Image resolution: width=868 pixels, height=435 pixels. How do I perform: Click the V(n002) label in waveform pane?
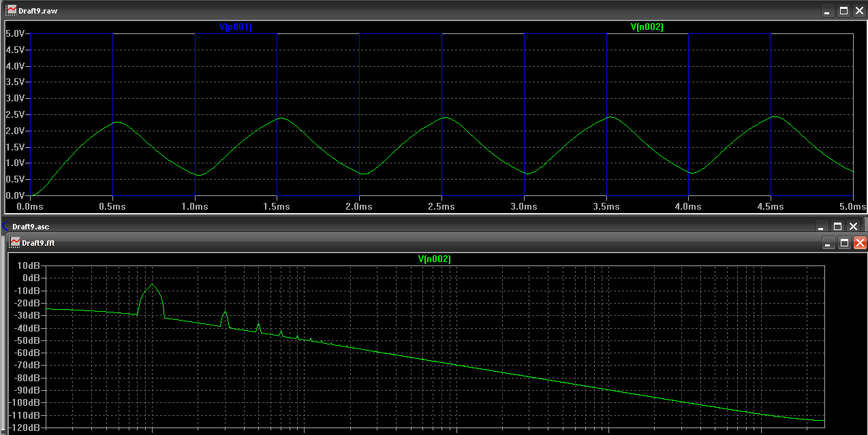[x=647, y=27]
